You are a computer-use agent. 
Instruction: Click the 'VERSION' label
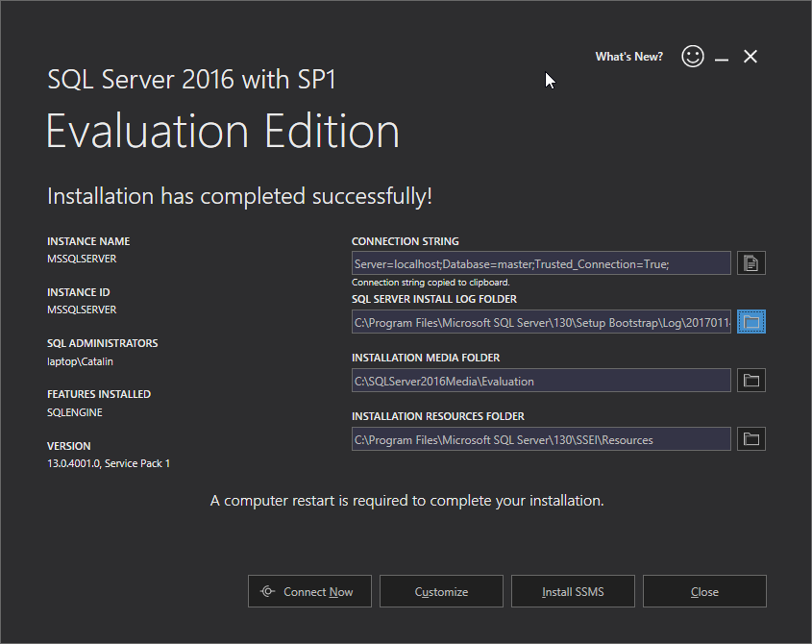(x=69, y=446)
